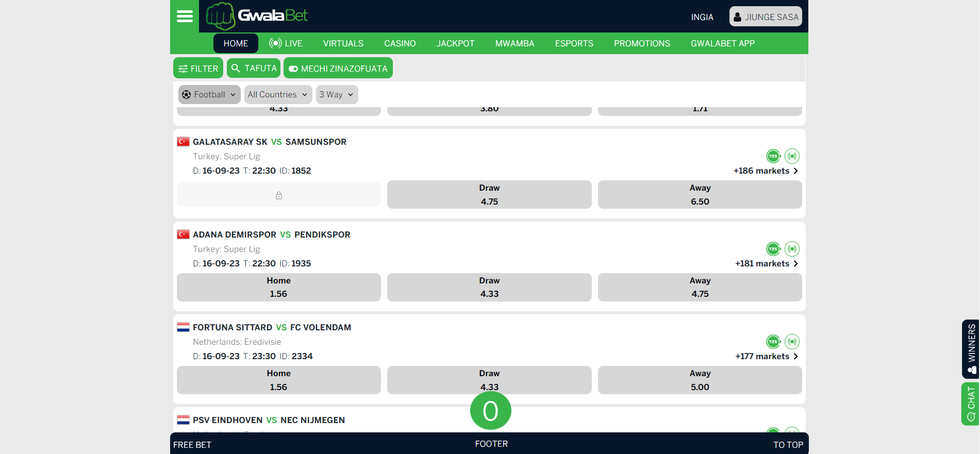Open the WINNERS side panel
980x454 pixels.
[971, 349]
